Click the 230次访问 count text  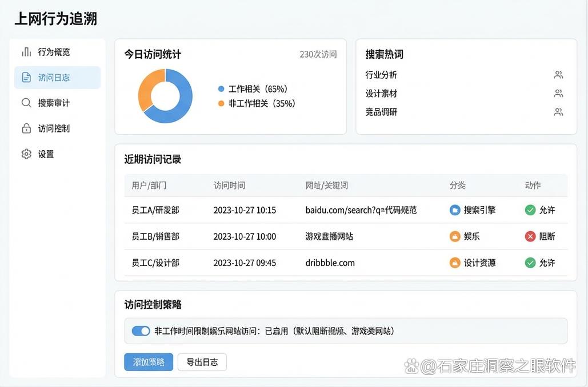pos(318,54)
